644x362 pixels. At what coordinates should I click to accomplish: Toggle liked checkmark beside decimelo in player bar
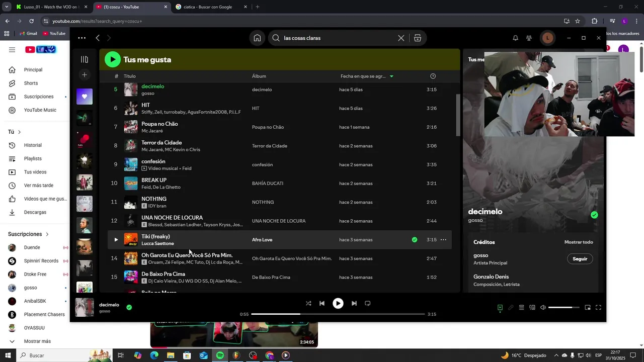click(x=129, y=307)
